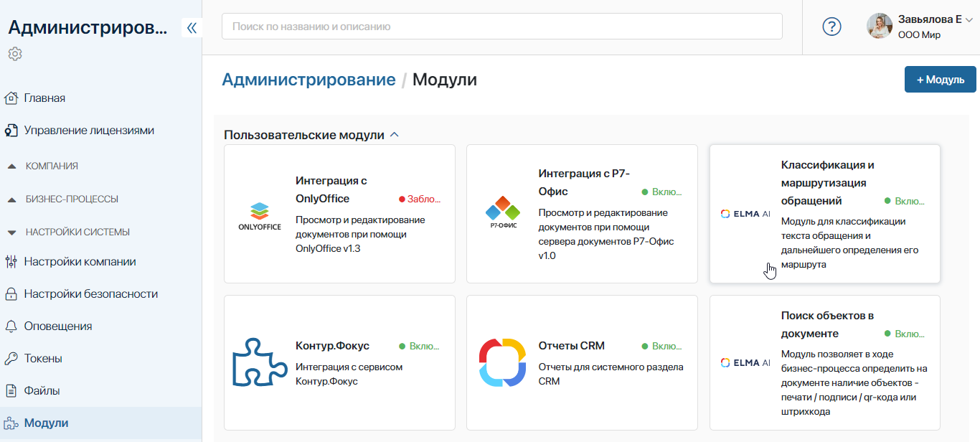The width and height of the screenshot is (980, 442).
Task: Open the help question mark icon
Action: [x=831, y=27]
